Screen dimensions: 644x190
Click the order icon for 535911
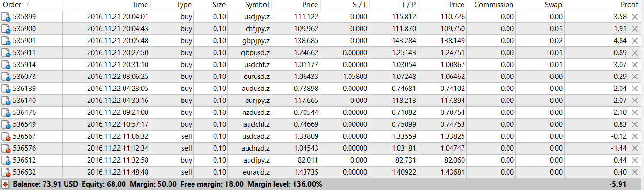[6, 53]
